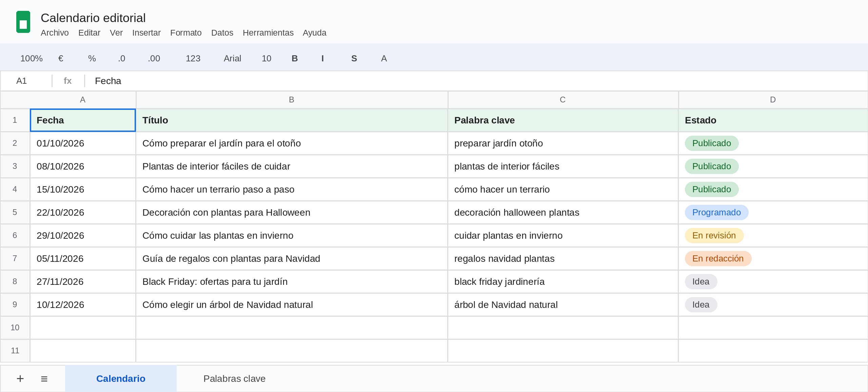
Task: Select cell 'Guía de regalos con plantas para Navidad'
Action: (292, 258)
